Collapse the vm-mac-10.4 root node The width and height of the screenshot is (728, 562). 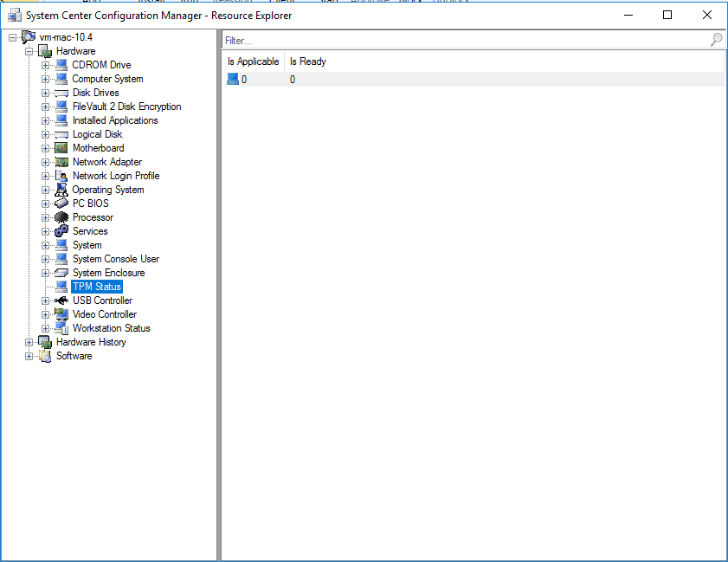[13, 37]
